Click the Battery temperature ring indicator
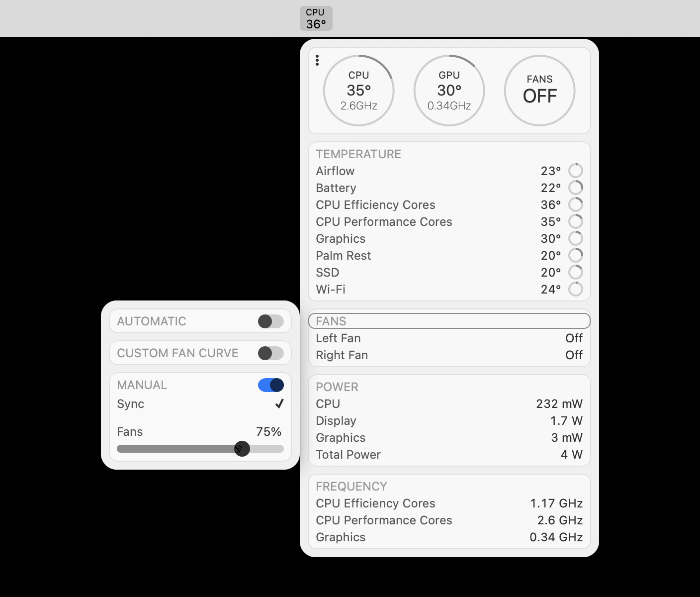Image resolution: width=700 pixels, height=597 pixels. (576, 188)
